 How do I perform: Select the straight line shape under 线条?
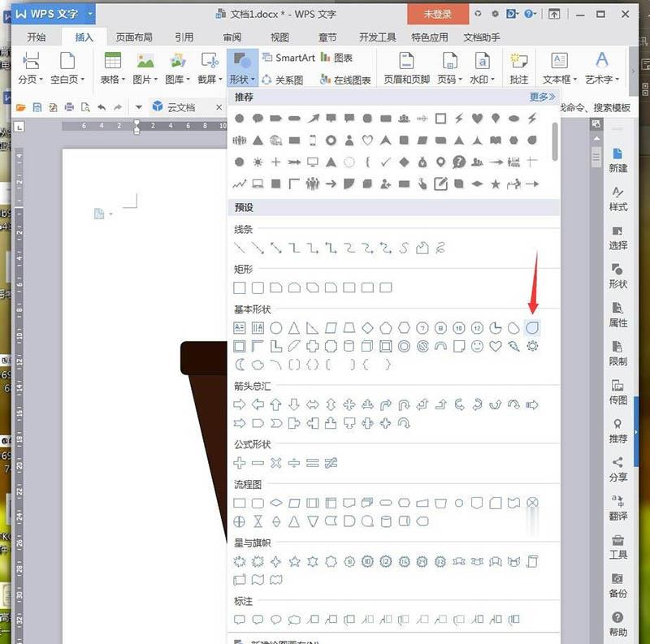coord(240,249)
